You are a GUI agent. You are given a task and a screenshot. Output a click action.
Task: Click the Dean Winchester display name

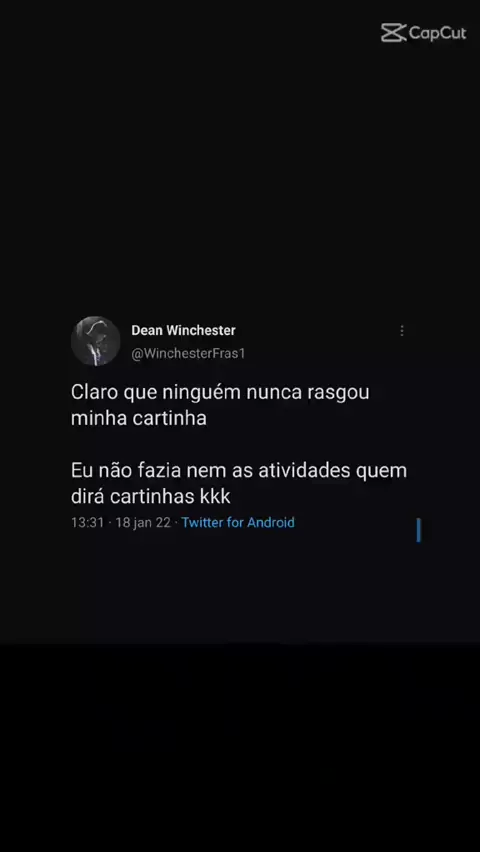tap(183, 330)
